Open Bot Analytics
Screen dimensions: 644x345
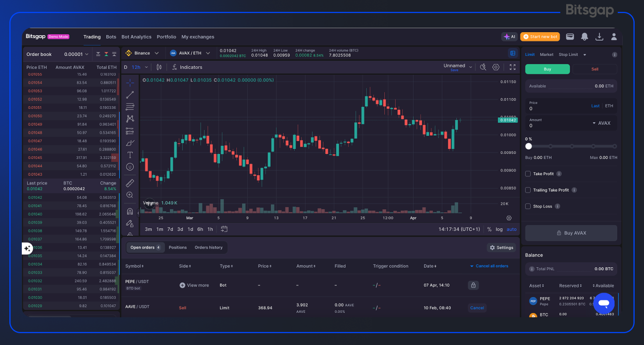pos(136,37)
